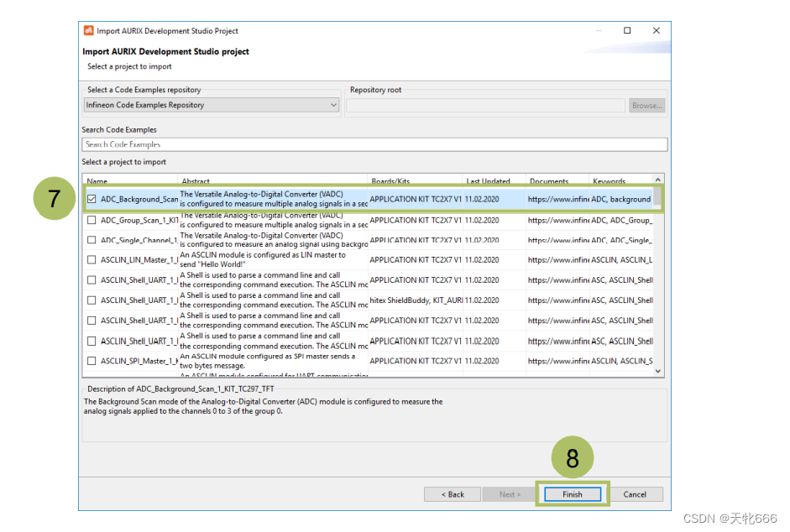Click the 'hitex ShieldBuddy, KIT_AURI' board cell
Image resolution: width=790 pixels, height=532 pixels.
coord(416,300)
